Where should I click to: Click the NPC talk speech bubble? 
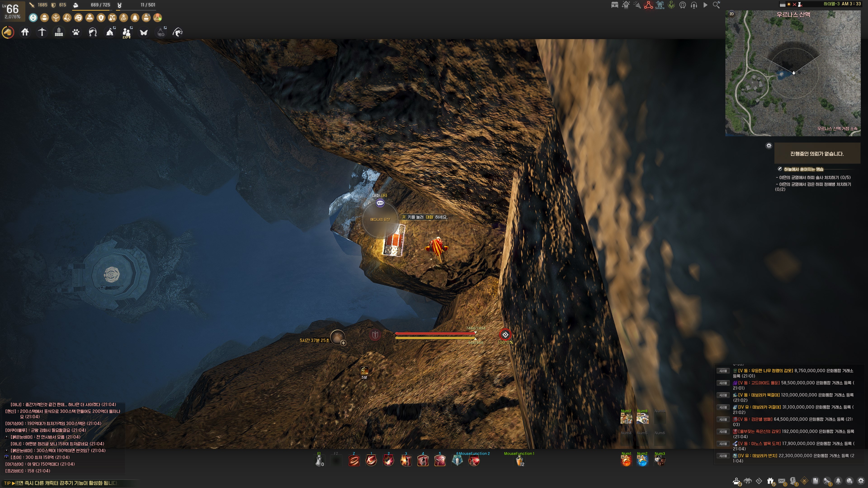[380, 203]
